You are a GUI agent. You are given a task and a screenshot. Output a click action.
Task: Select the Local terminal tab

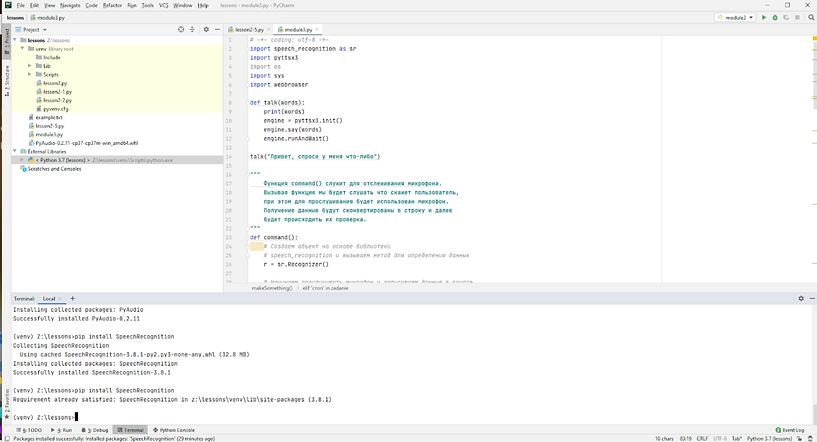49,299
